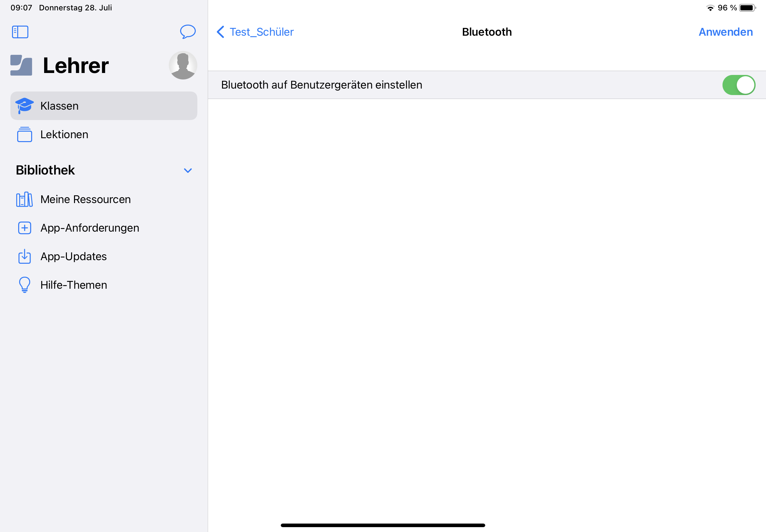Click the battery status icon
766x532 pixels.
(747, 8)
